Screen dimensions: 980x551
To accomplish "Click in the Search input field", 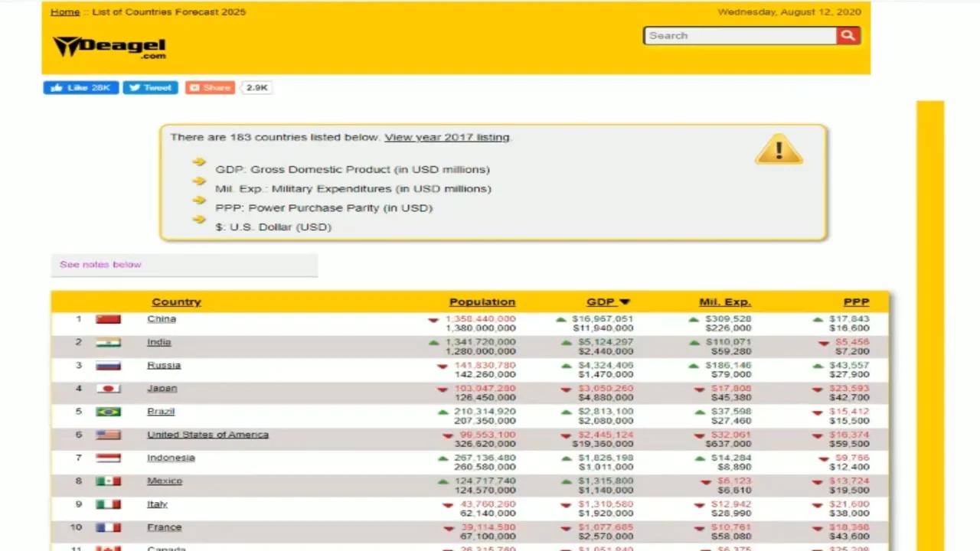I will (x=740, y=35).
